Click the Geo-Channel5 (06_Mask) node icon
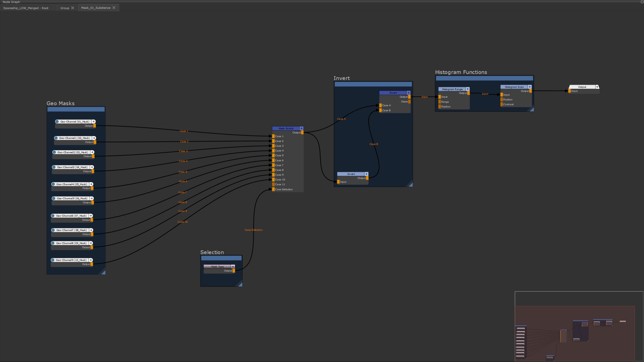Image resolution: width=644 pixels, height=362 pixels. pyautogui.click(x=54, y=198)
